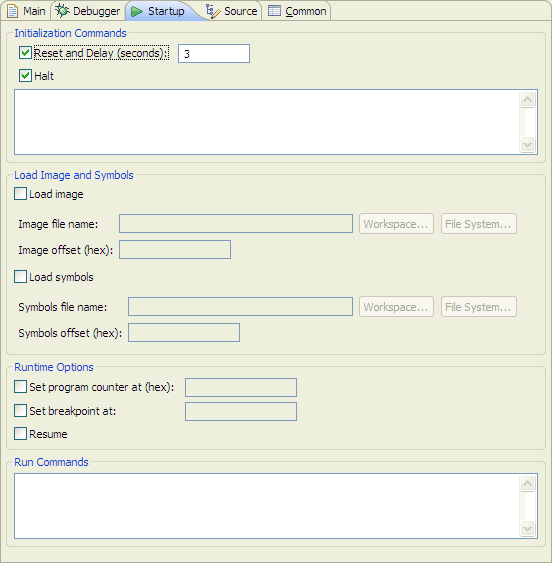Click the Symbols offset (hex) field

pos(184,332)
